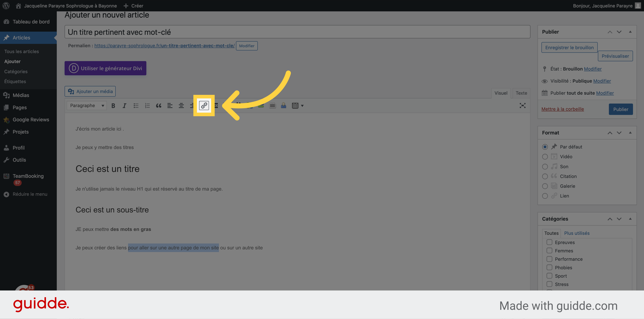Click the blue Publier button
This screenshot has height=319, width=644.
point(621,109)
